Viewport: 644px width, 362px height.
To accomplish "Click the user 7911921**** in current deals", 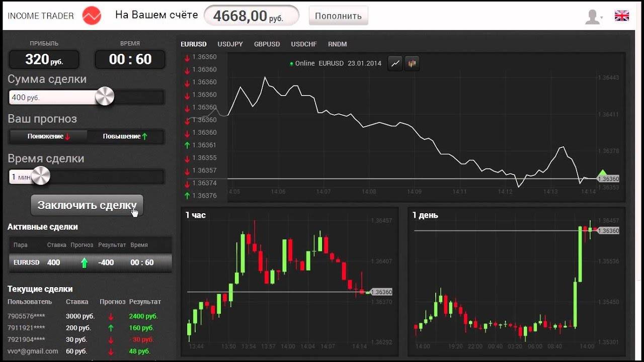I will 26,328.
